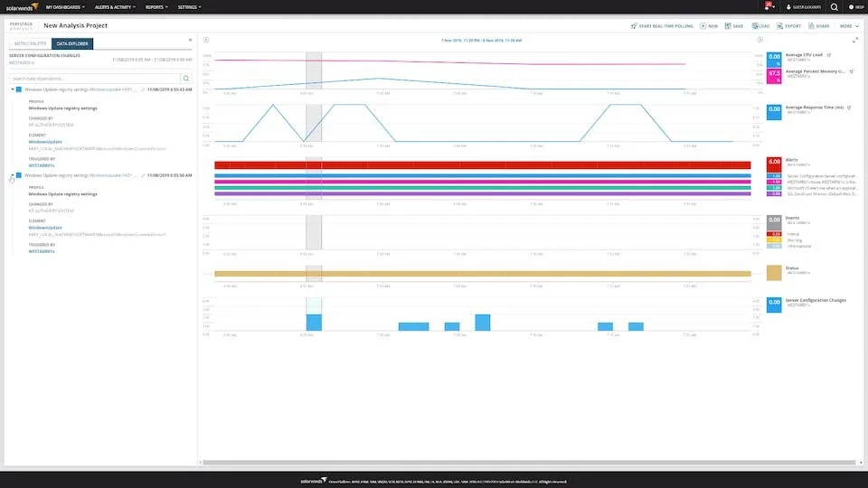
Task: Collapse the second Windows Update registry entry
Action: pyautogui.click(x=13, y=175)
